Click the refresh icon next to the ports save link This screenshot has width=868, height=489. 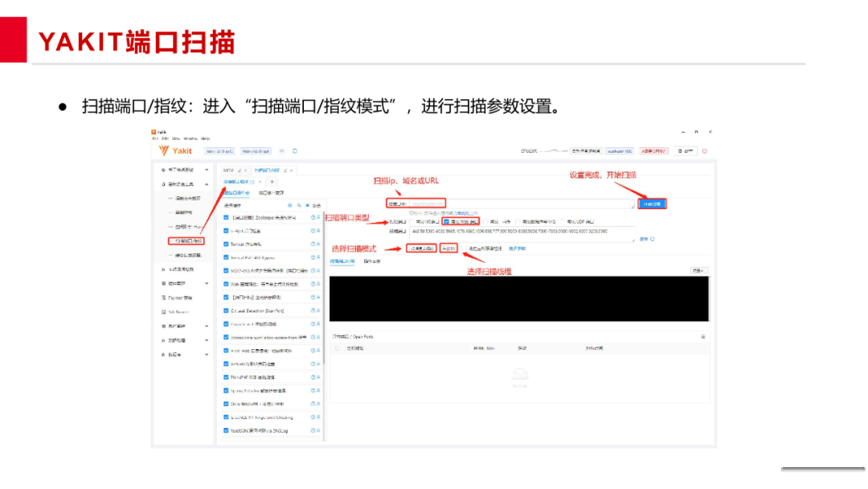[x=653, y=239]
